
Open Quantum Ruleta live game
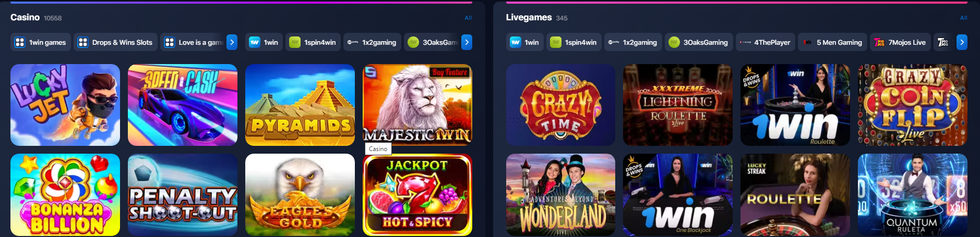[x=913, y=195]
